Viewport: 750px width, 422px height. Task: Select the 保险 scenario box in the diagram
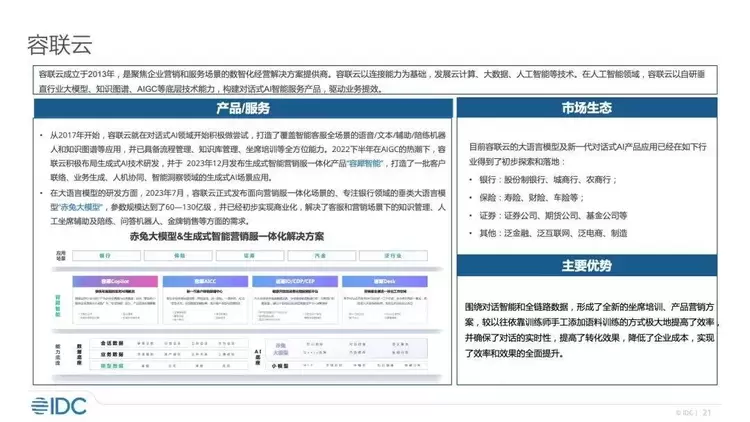[x=180, y=256]
